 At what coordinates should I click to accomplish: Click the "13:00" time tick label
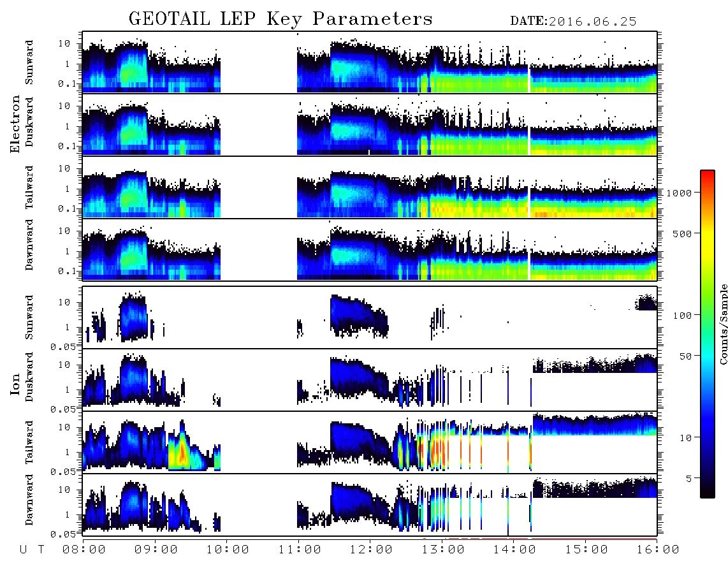coord(443,550)
